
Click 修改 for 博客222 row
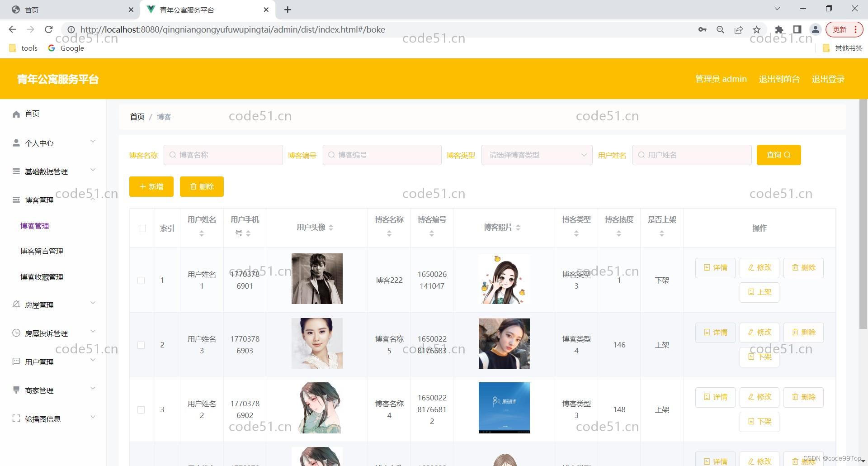pyautogui.click(x=759, y=268)
